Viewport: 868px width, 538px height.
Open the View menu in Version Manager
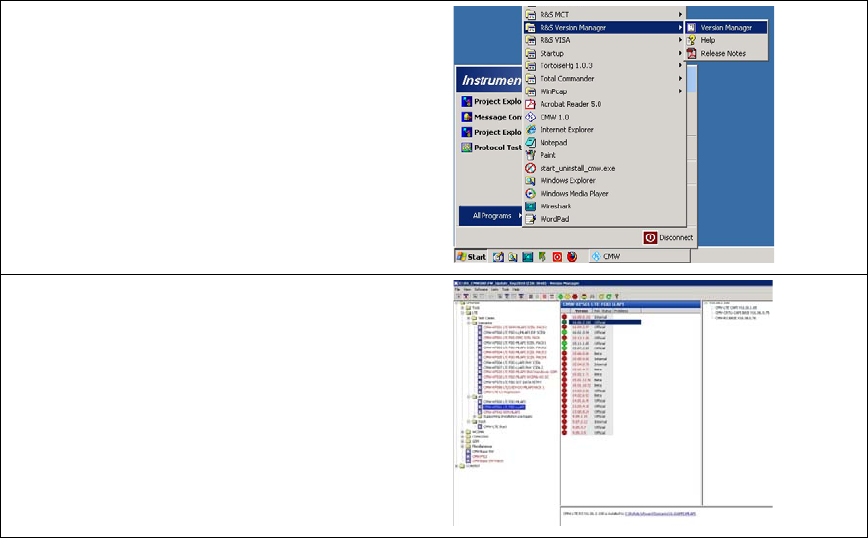click(467, 289)
